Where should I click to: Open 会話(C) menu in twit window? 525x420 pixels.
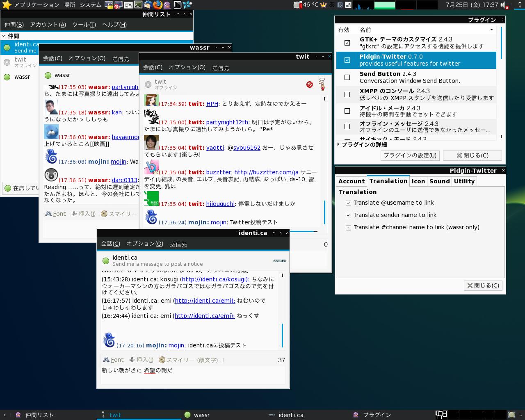coord(153,67)
